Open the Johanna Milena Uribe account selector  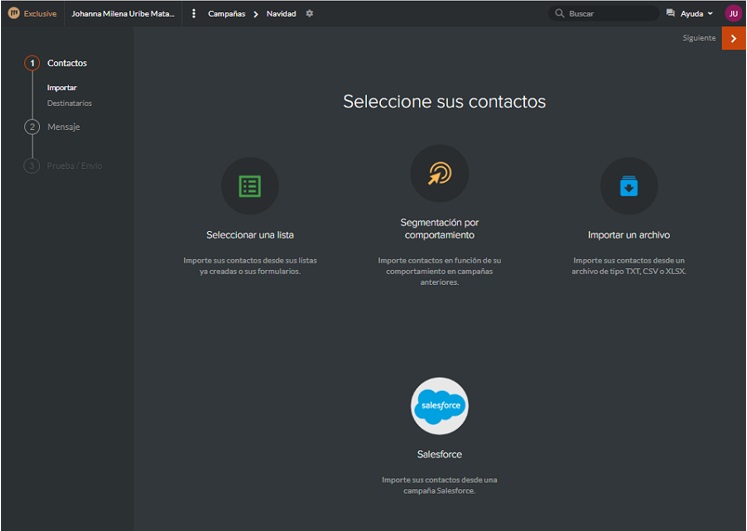click(x=123, y=14)
